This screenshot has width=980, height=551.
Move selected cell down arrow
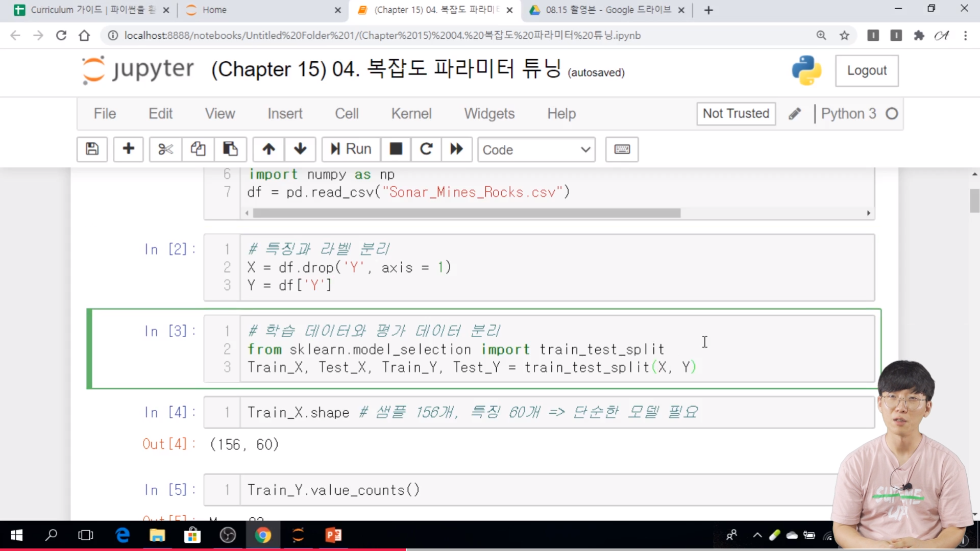click(300, 149)
